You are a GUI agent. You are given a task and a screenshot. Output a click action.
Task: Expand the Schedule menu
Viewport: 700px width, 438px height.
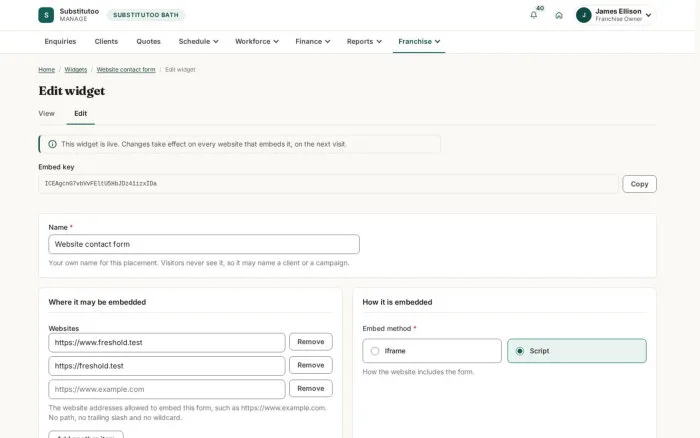pos(198,42)
